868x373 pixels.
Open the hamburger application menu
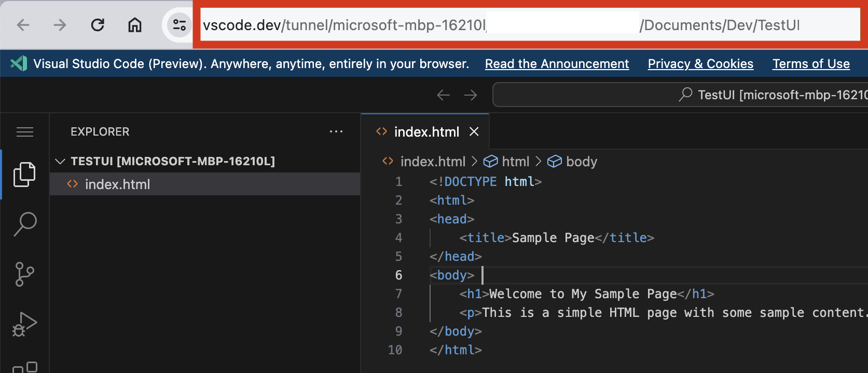(24, 132)
